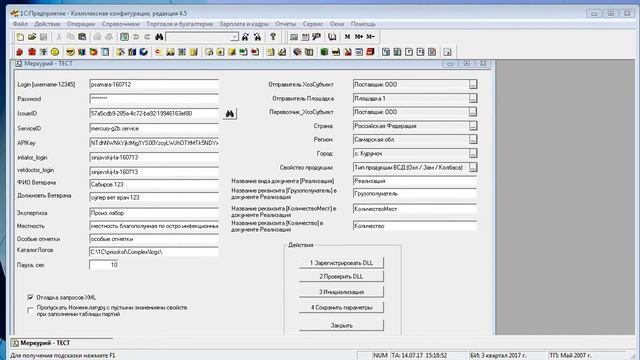
Task: Click the 3 Инициализация button
Action: tap(341, 292)
